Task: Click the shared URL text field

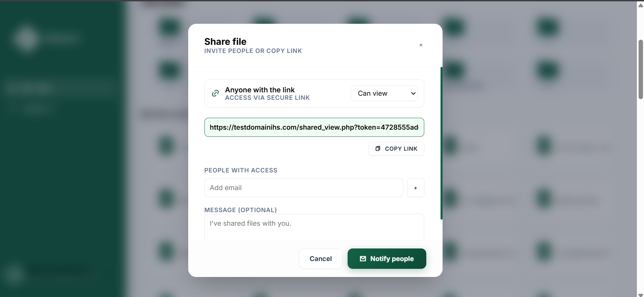Action: 314,127
